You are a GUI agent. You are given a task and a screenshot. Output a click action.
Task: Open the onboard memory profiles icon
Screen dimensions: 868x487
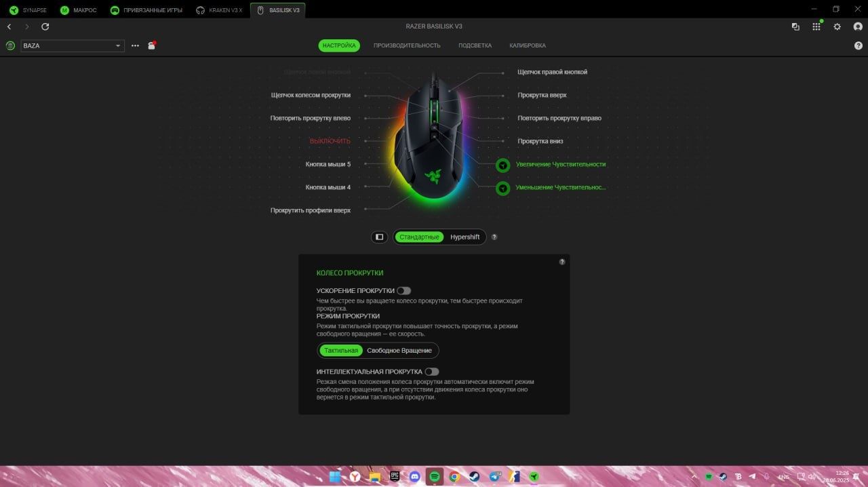[x=152, y=45]
